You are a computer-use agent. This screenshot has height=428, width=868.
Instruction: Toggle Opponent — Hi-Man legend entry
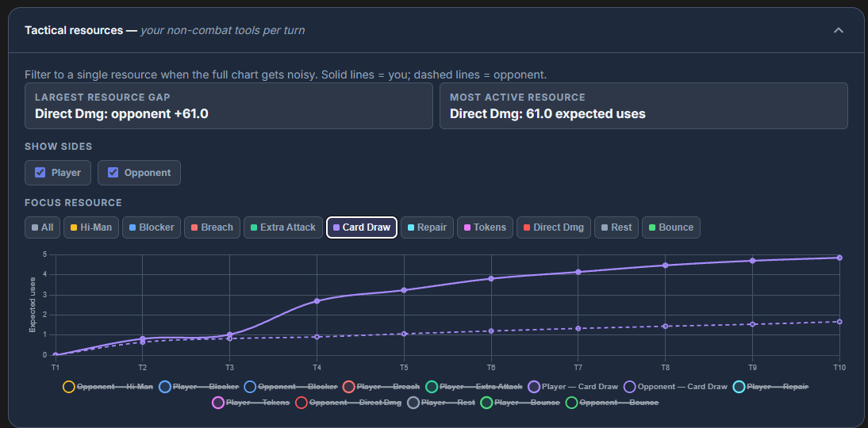pos(108,387)
